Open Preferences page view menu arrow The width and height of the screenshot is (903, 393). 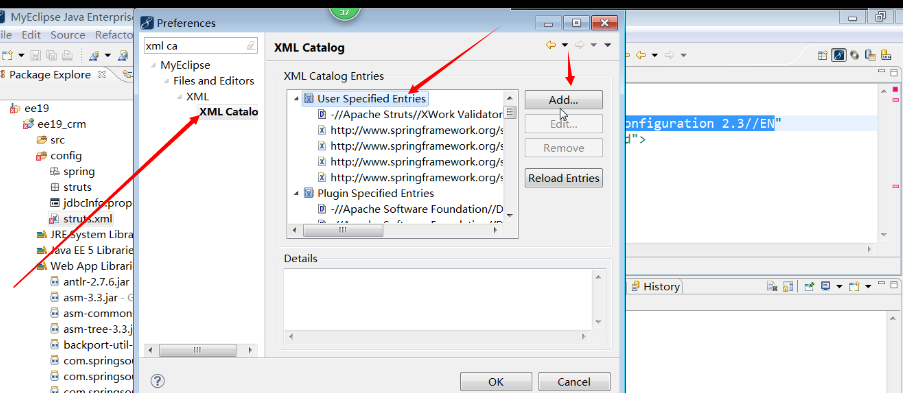pos(607,45)
